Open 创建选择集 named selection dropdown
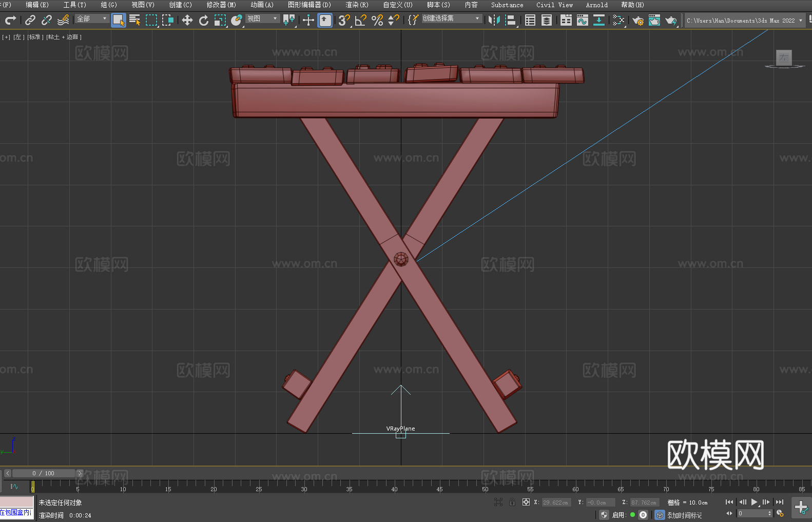The height and width of the screenshot is (522, 812). (x=451, y=18)
